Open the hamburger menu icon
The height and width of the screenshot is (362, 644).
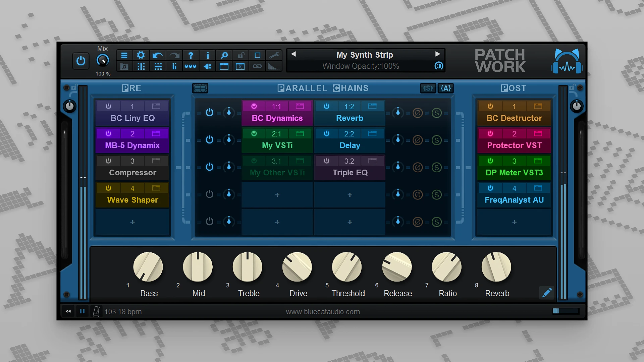(124, 55)
